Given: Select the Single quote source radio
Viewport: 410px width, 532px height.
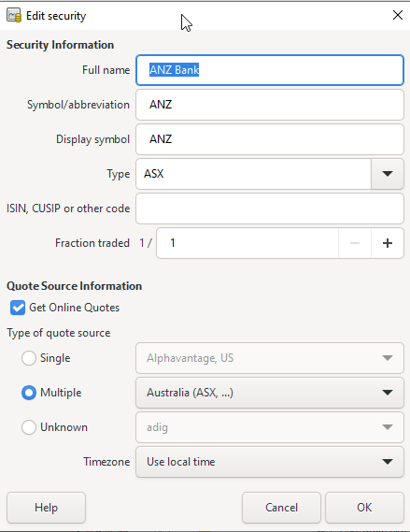Looking at the screenshot, I should pyautogui.click(x=29, y=358).
